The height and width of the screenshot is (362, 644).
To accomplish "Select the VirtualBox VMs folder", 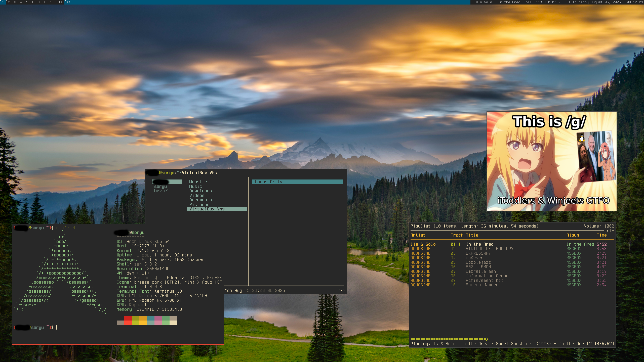I will pyautogui.click(x=217, y=209).
